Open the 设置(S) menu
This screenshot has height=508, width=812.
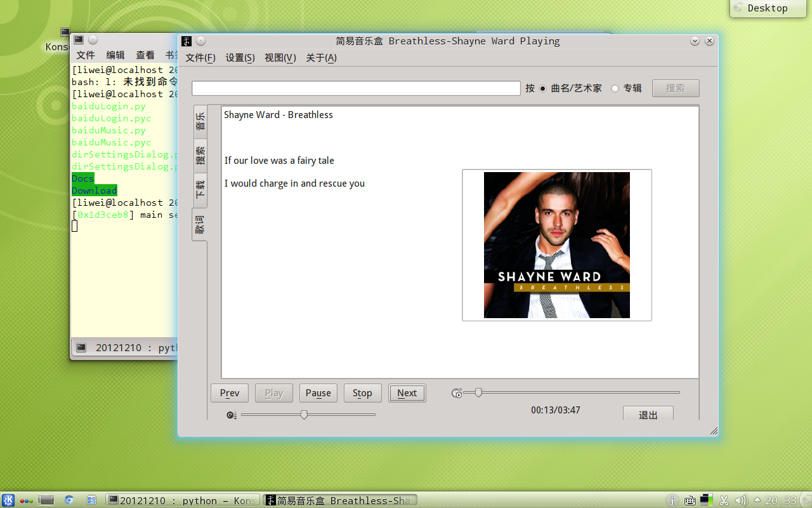[x=240, y=58]
